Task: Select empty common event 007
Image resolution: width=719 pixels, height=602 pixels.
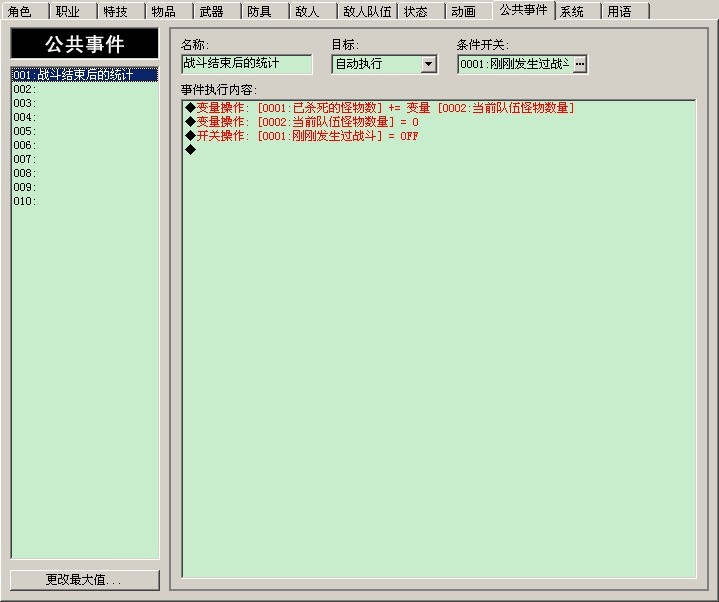Action: [85, 159]
